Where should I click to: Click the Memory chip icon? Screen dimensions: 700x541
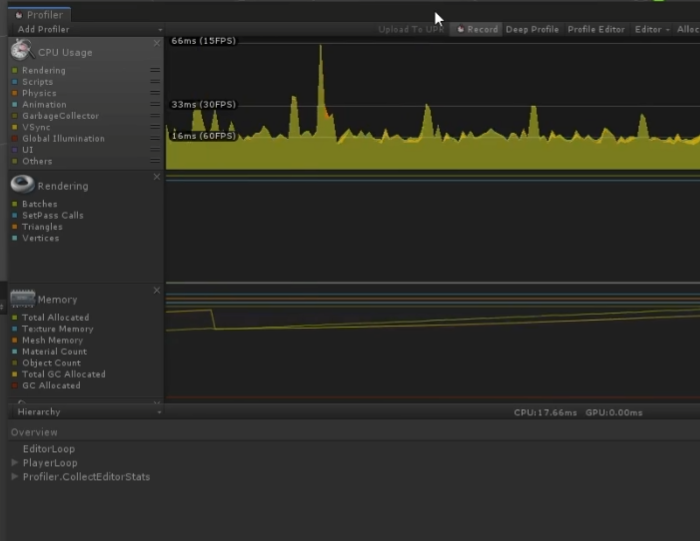click(22, 298)
